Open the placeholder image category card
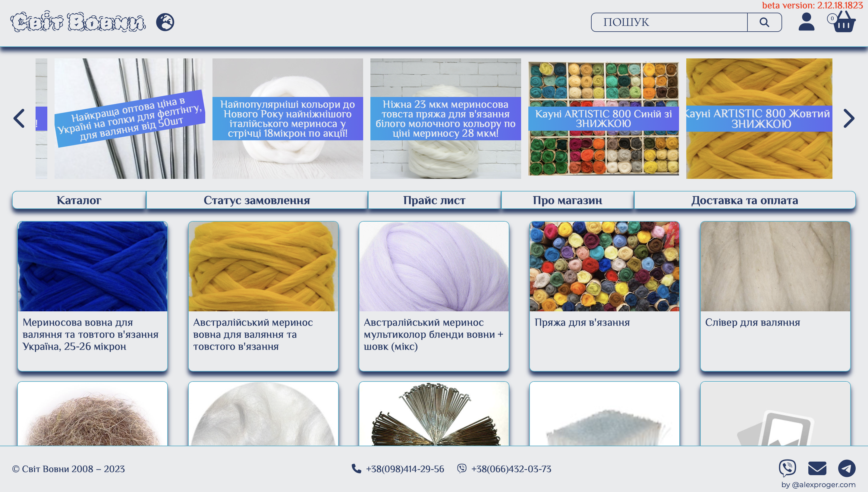 pyautogui.click(x=775, y=414)
